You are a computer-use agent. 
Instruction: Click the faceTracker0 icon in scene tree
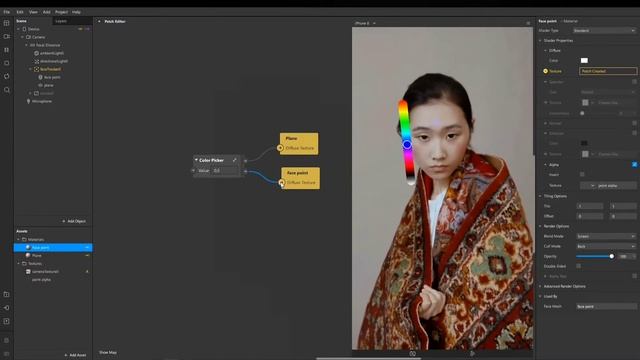[x=36, y=69]
